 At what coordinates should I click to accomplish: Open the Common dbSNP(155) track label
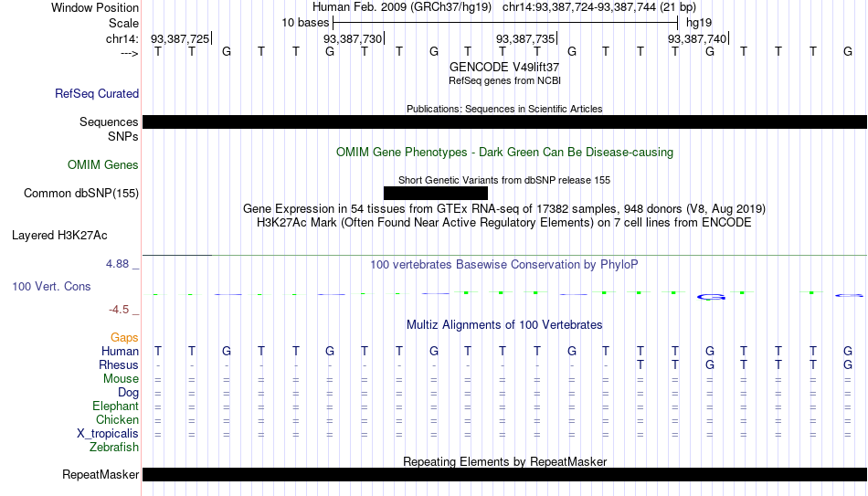81,194
